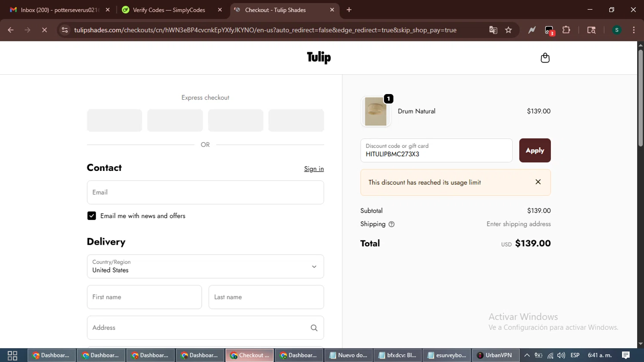The image size is (644, 362).
Task: Dismiss the usage limit error message
Action: pyautogui.click(x=538, y=182)
